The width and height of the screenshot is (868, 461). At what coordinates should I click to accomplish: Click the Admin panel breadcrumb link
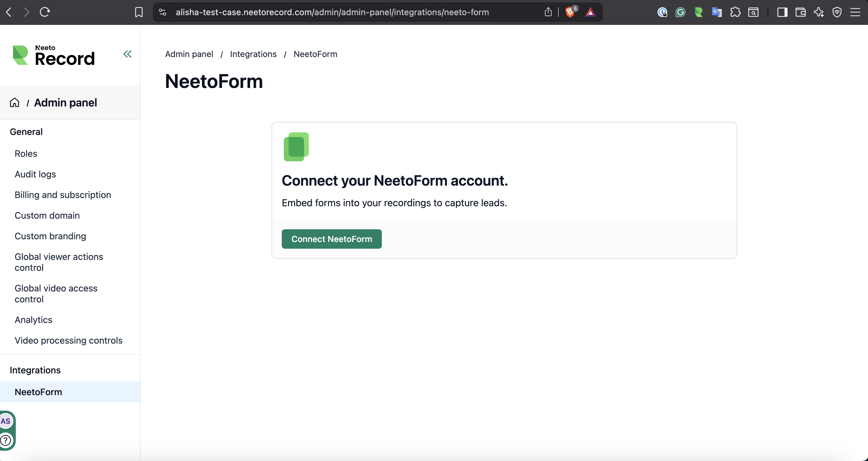(189, 54)
